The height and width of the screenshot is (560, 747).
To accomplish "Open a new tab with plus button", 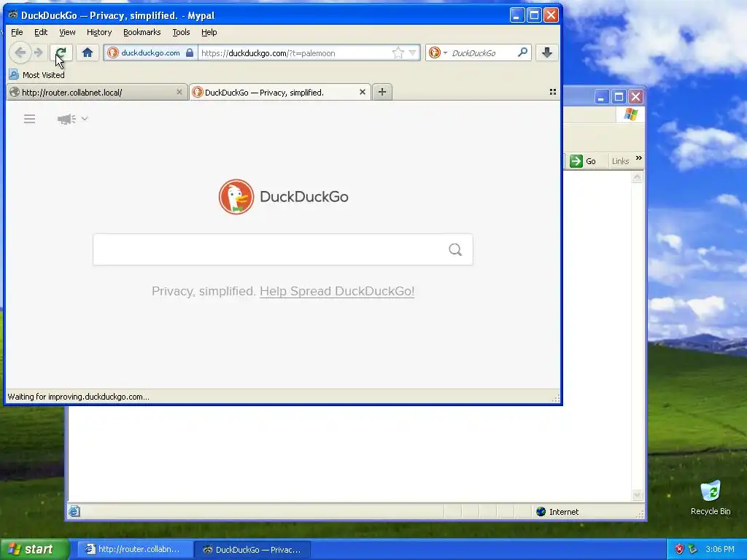I will click(382, 92).
